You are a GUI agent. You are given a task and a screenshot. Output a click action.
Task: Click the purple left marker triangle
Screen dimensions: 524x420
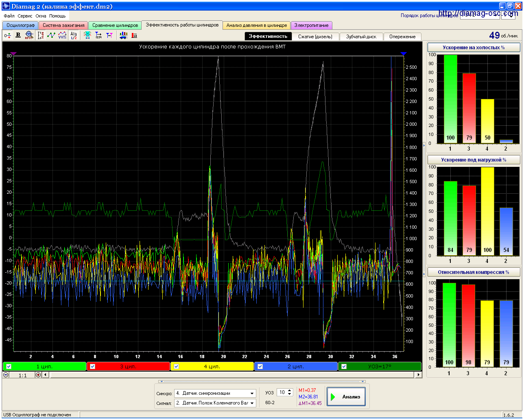tap(13, 53)
